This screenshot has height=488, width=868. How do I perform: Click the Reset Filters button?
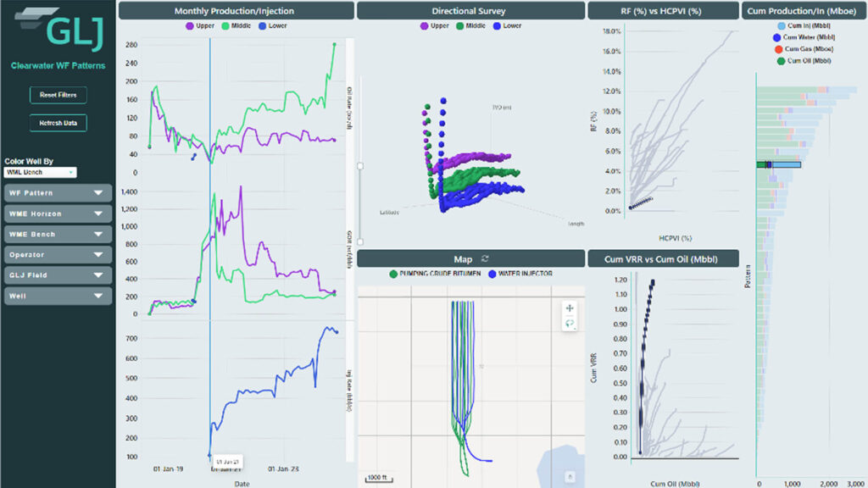point(57,95)
